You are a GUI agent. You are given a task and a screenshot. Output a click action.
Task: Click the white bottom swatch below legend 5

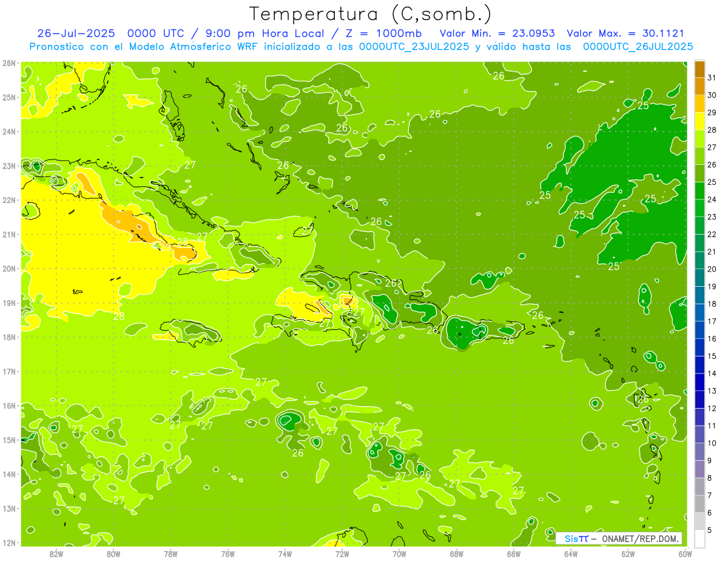pos(699,538)
